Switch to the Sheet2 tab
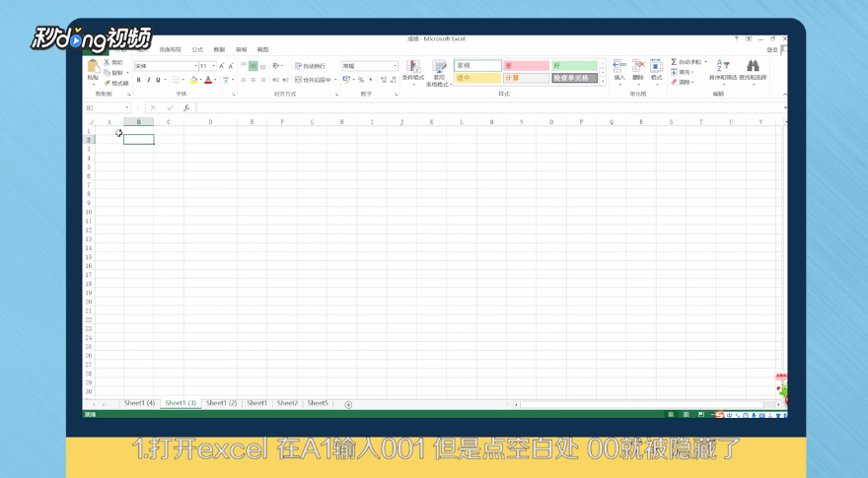 click(x=287, y=403)
